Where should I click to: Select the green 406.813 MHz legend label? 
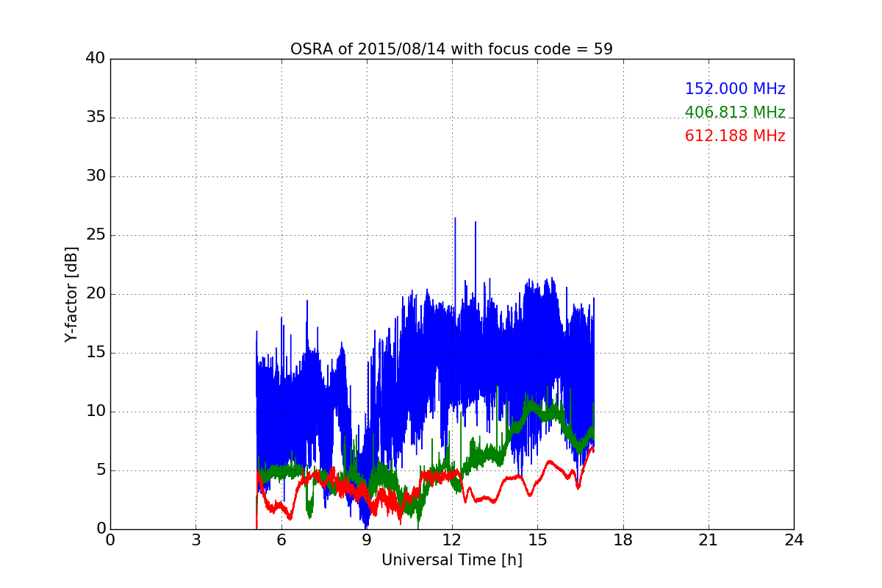pyautogui.click(x=735, y=112)
